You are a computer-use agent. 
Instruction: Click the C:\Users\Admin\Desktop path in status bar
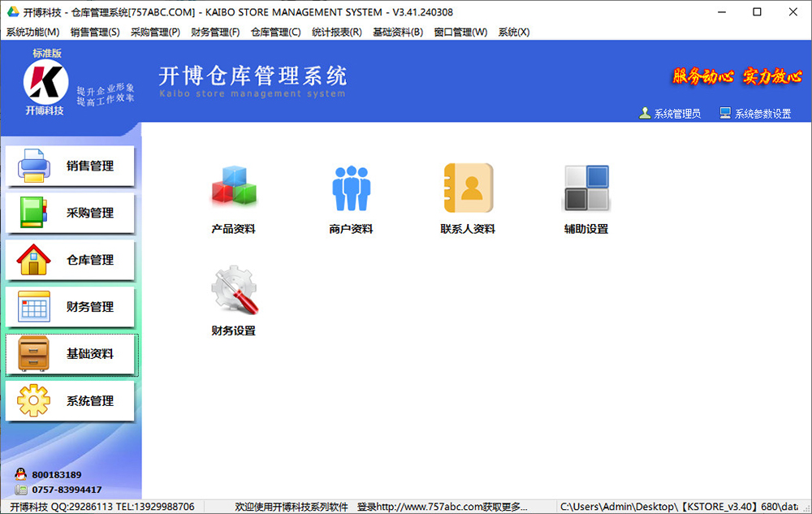click(x=679, y=507)
